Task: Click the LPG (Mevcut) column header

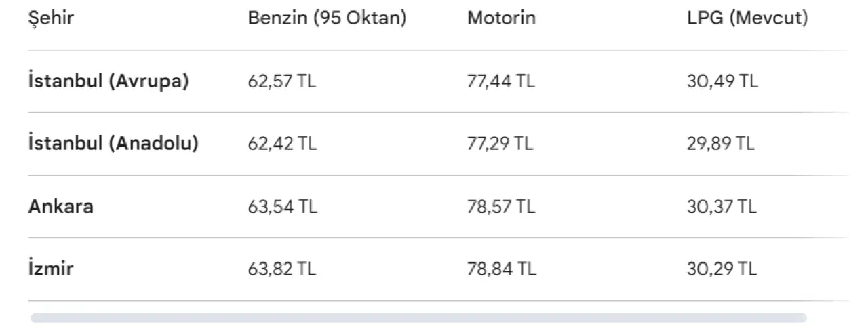Action: pyautogui.click(x=747, y=18)
